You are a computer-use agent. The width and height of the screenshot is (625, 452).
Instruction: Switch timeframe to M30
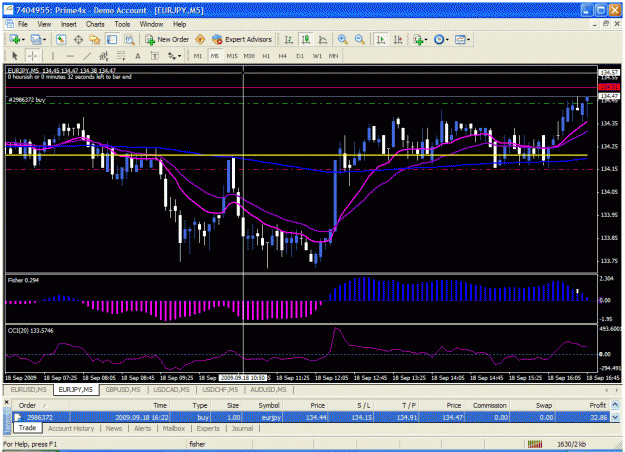(249, 56)
